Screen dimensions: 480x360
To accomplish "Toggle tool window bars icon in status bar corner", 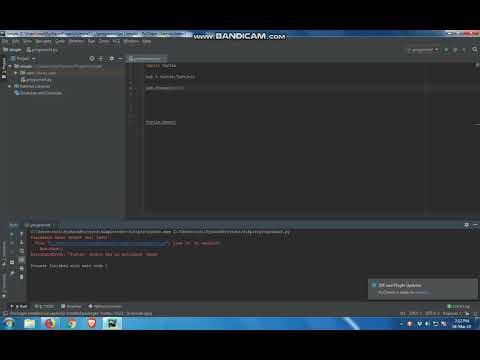I will click(x=5, y=313).
